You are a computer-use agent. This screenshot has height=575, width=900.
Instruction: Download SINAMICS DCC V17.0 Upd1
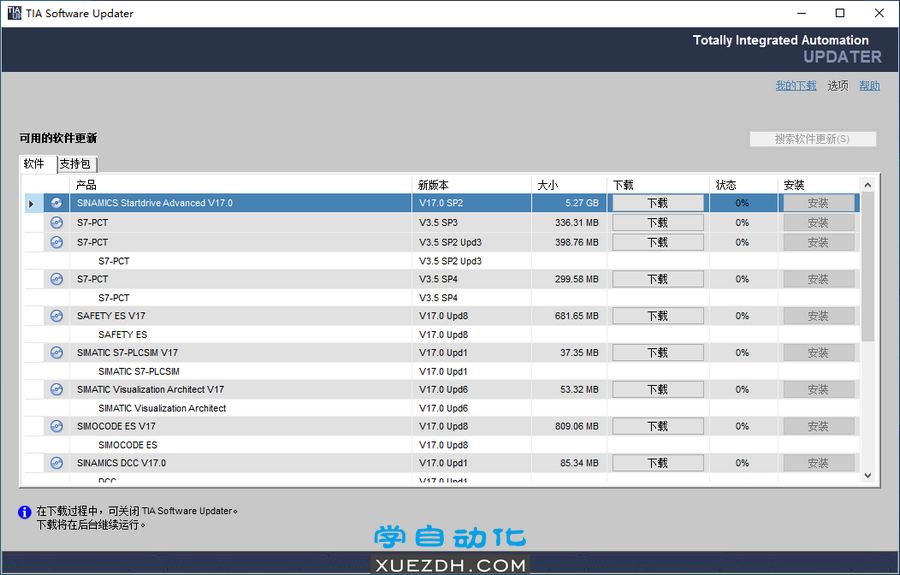[658, 463]
